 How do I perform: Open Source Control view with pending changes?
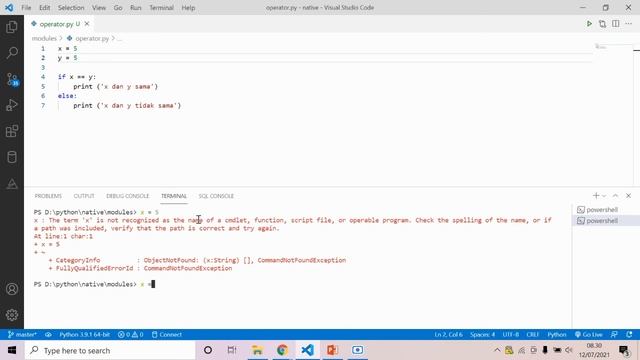(x=12, y=79)
